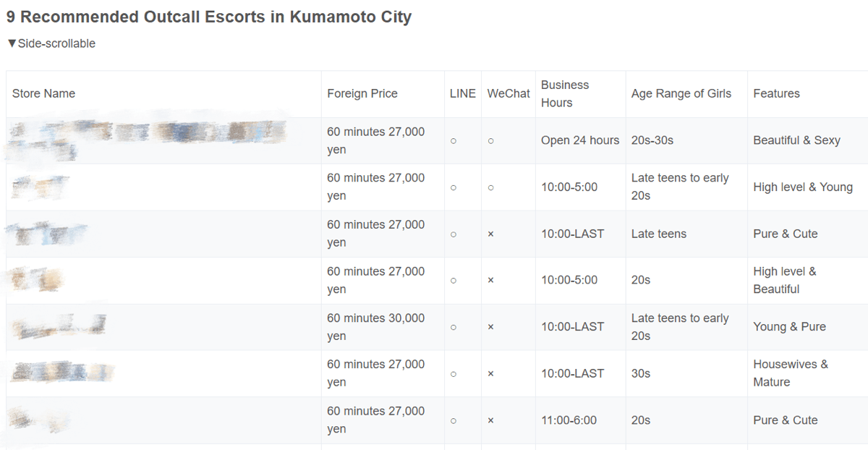The image size is (868, 450).
Task: Click the ▼ triangle beside Side-scrollable
Action: coord(12,43)
